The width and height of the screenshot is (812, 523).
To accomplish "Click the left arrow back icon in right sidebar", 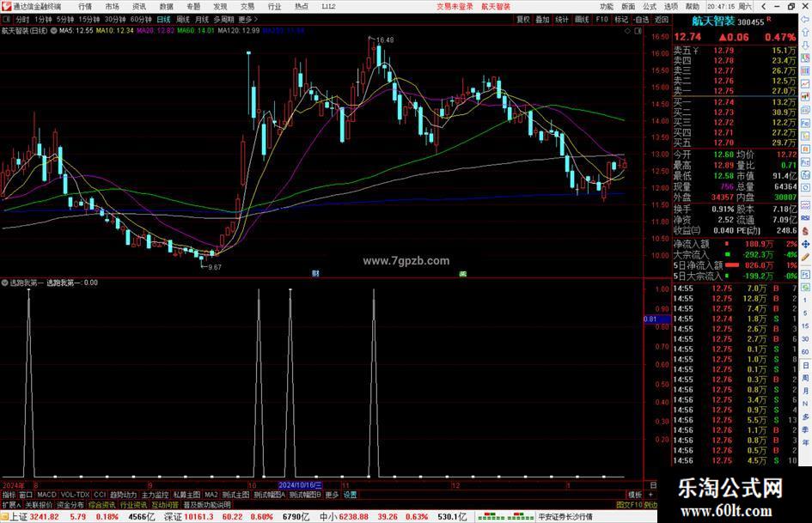I will [x=805, y=20].
